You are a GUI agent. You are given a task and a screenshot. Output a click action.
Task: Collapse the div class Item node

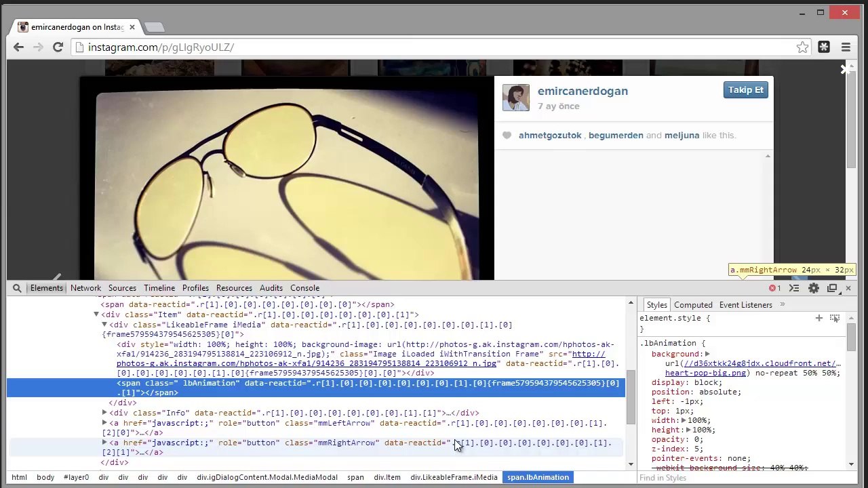pos(96,314)
